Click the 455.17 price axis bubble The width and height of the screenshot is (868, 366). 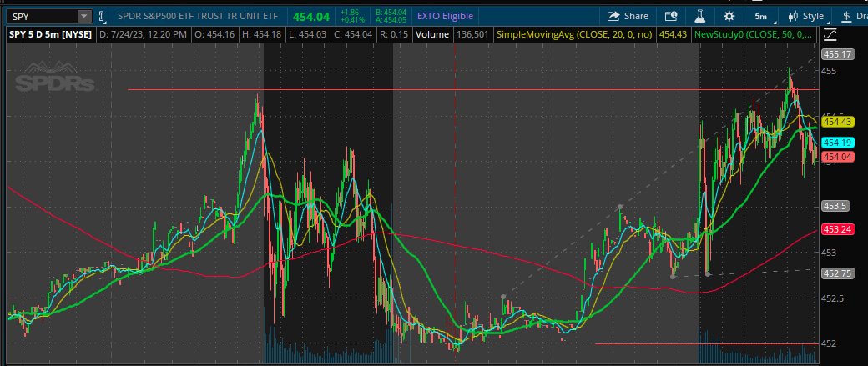(x=837, y=54)
